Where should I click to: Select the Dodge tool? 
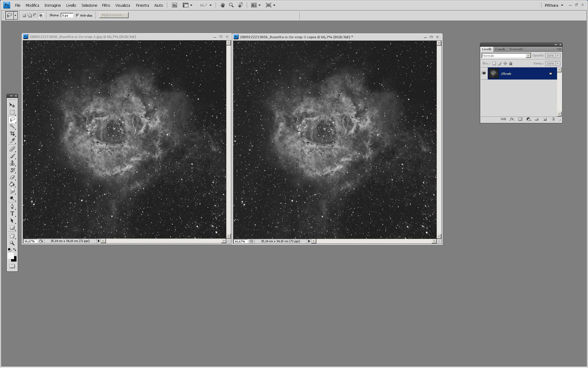pos(12,198)
